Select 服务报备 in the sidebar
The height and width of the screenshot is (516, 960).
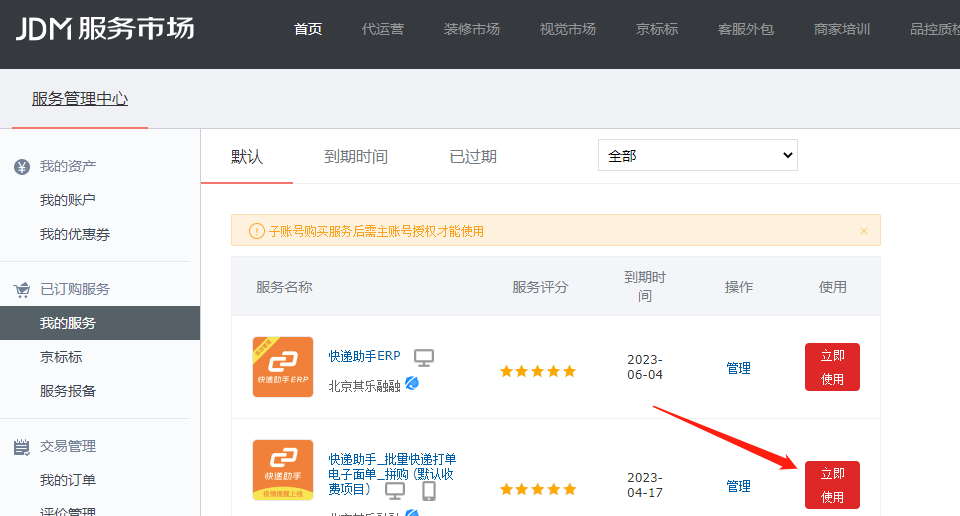coord(67,391)
